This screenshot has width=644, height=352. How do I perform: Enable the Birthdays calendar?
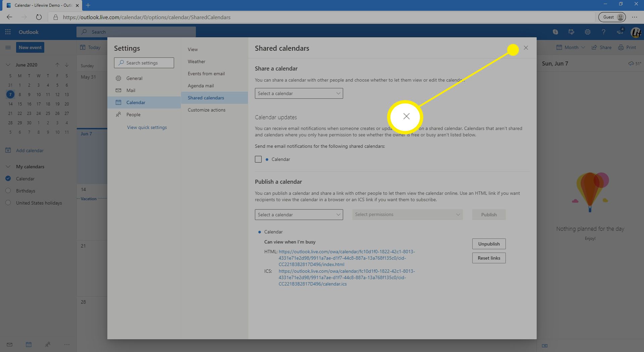[x=8, y=191]
